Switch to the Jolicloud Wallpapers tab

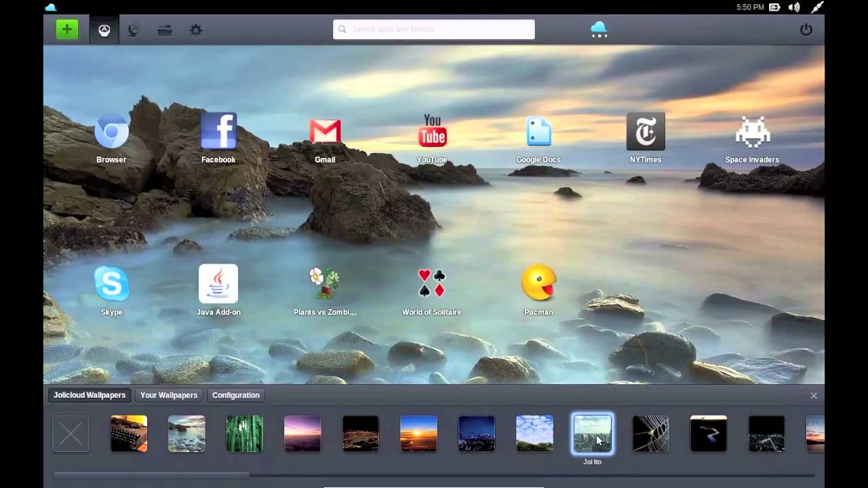pyautogui.click(x=90, y=395)
